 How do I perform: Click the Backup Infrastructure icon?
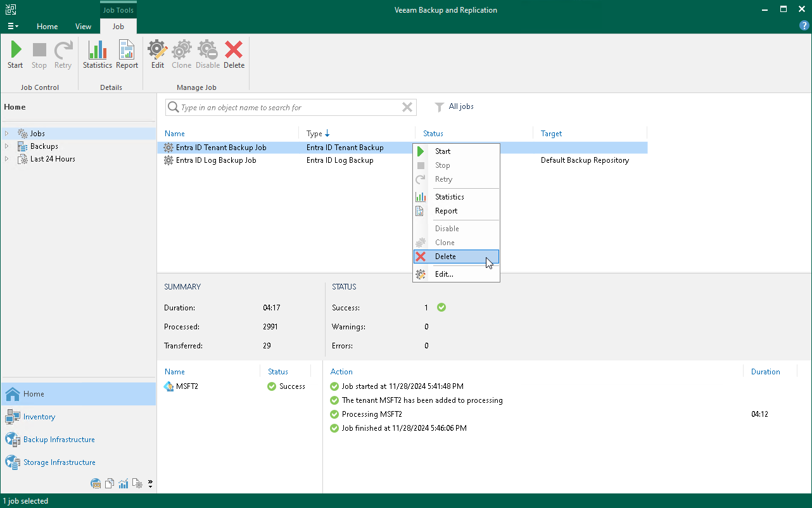tap(13, 440)
